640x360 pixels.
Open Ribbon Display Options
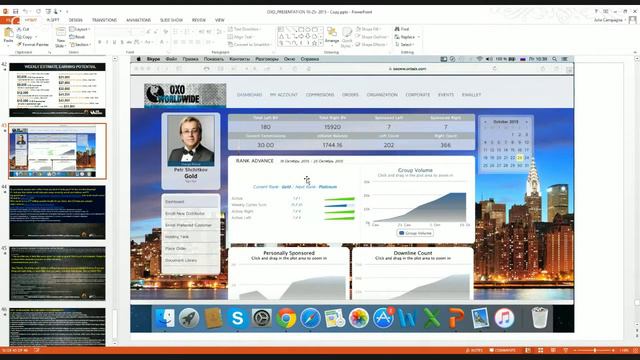pyautogui.click(x=606, y=11)
